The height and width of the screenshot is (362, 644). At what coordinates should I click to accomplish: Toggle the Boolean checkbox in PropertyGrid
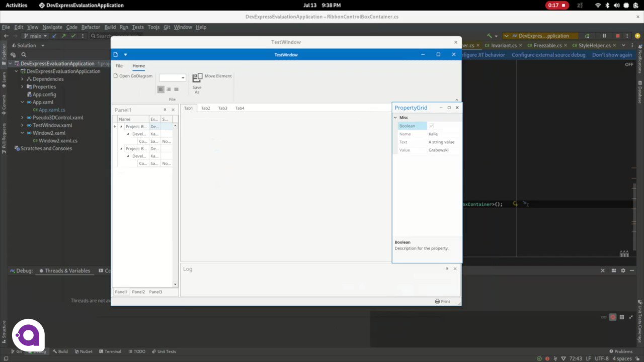click(x=431, y=126)
